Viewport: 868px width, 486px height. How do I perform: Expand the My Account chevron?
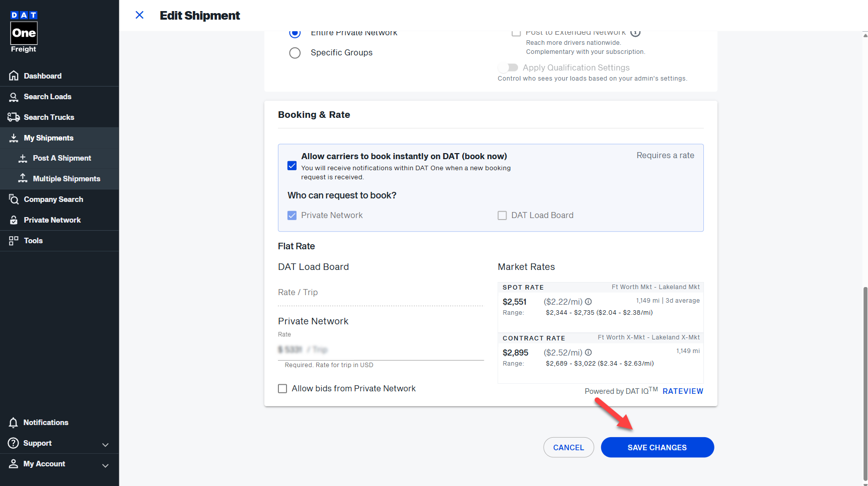coord(105,465)
